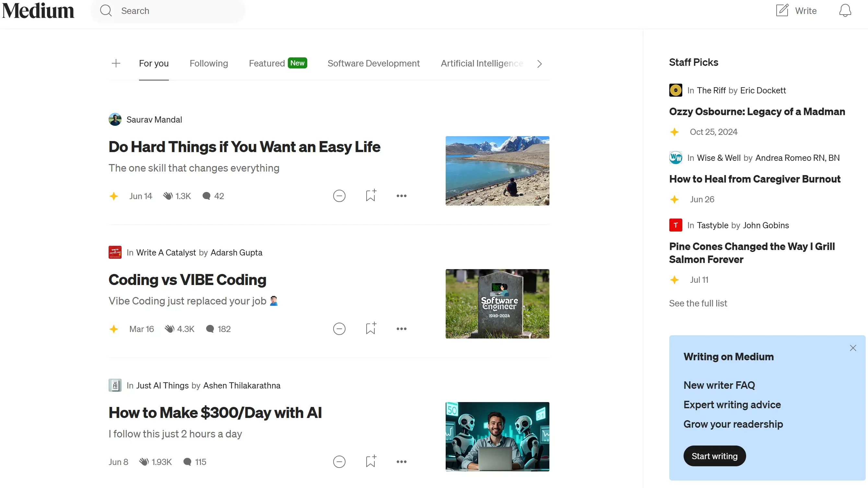The height and width of the screenshot is (488, 868).
Task: Add a topic with the plus icon
Action: pos(116,63)
